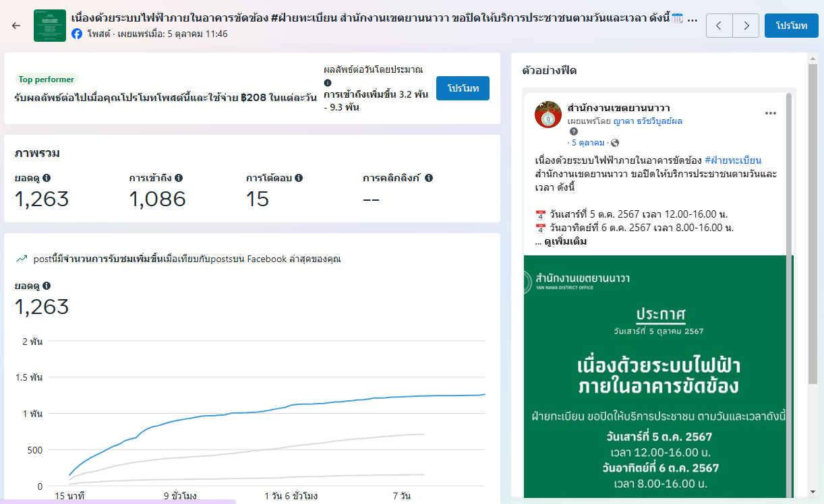Screen dimensions: 824x504
Task: Click สำนักงานเขตยานนาวา page profile picture
Action: coord(548,115)
